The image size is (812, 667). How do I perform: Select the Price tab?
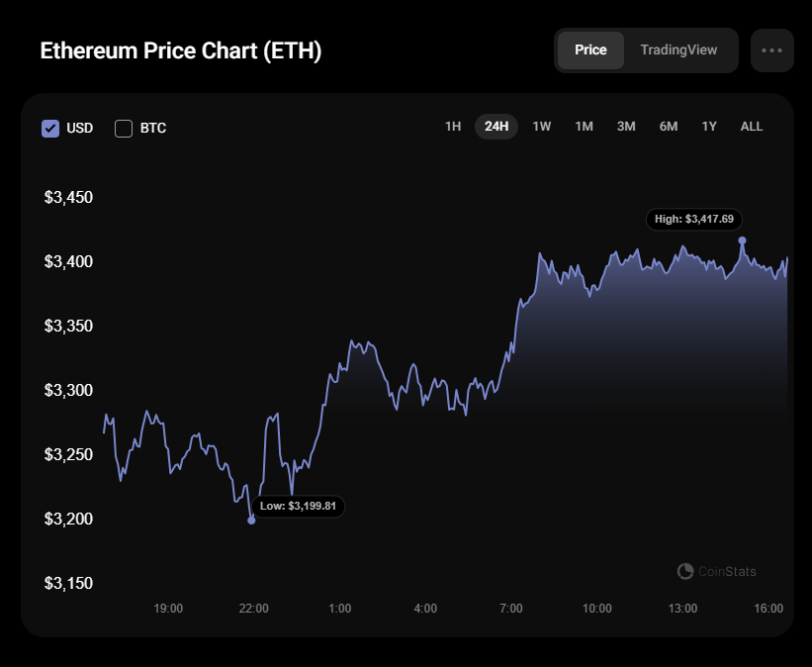coord(590,49)
